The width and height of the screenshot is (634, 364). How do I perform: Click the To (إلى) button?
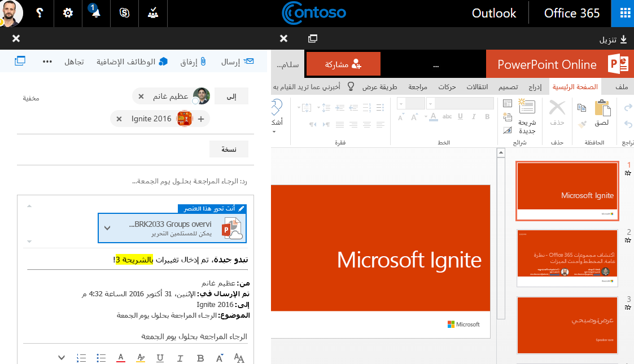(231, 97)
